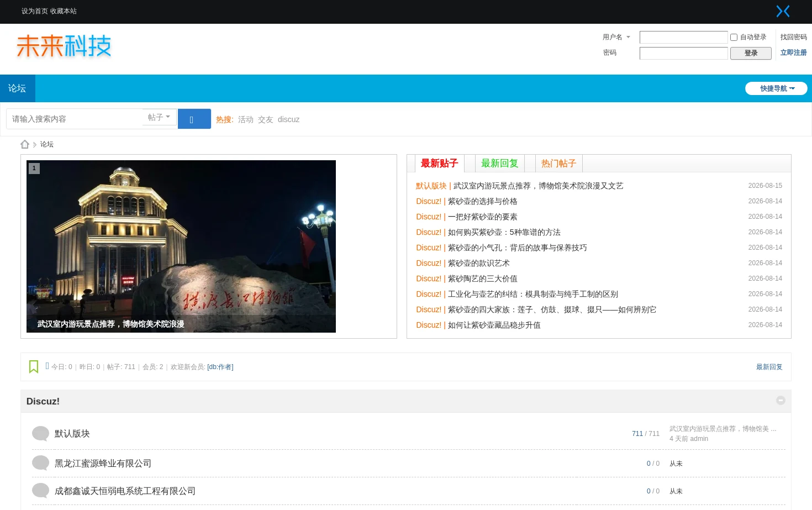
Task: Click hot search term 交友
Action: (266, 119)
